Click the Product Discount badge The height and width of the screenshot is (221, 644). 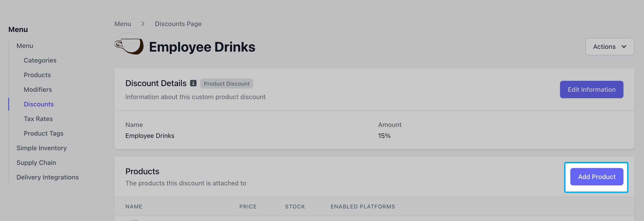(x=227, y=84)
